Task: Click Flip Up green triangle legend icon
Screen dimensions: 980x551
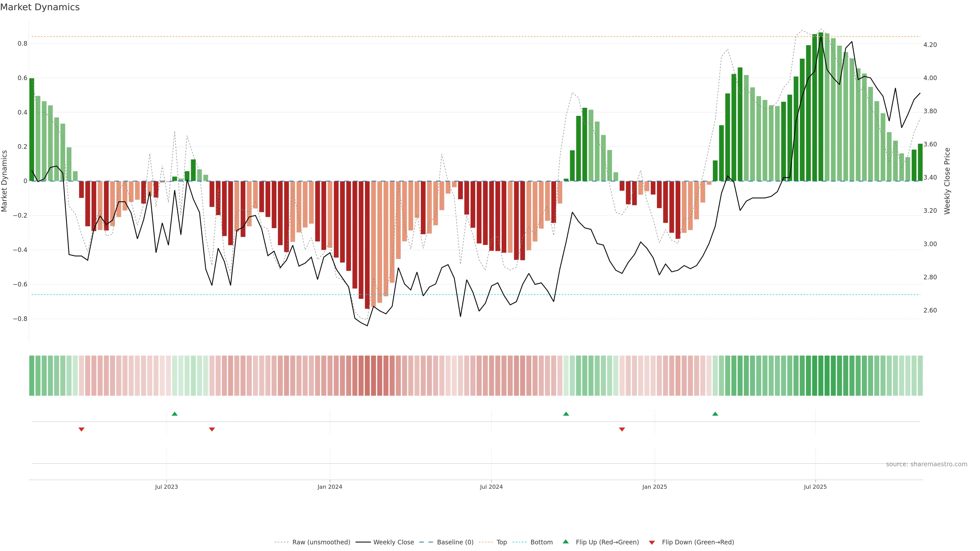Action: coord(566,542)
